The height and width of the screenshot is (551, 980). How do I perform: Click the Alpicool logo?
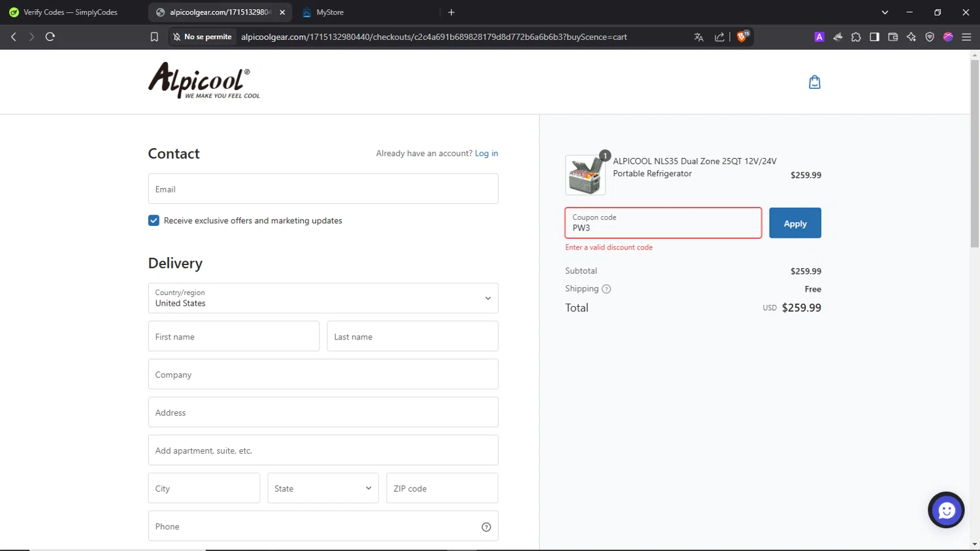(x=204, y=80)
